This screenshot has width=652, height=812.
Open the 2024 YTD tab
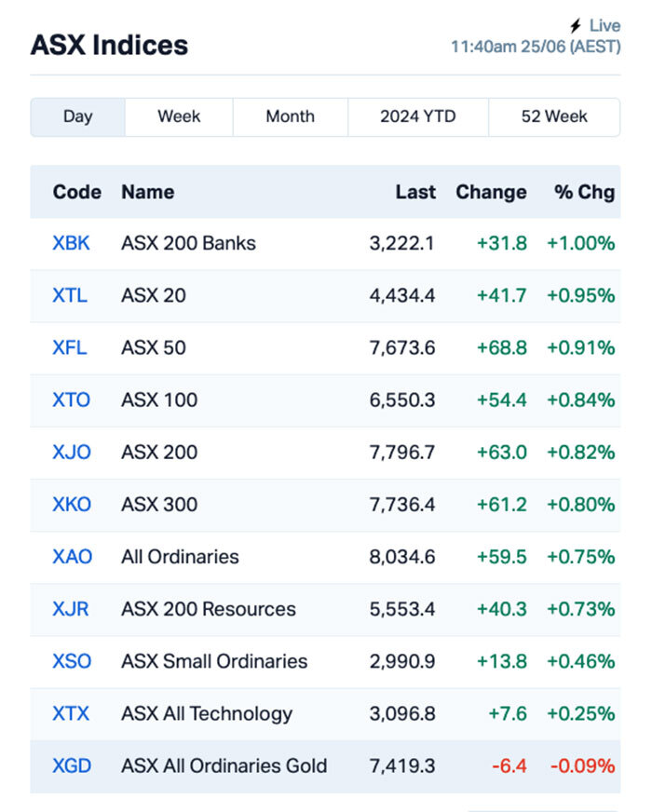coord(418,117)
